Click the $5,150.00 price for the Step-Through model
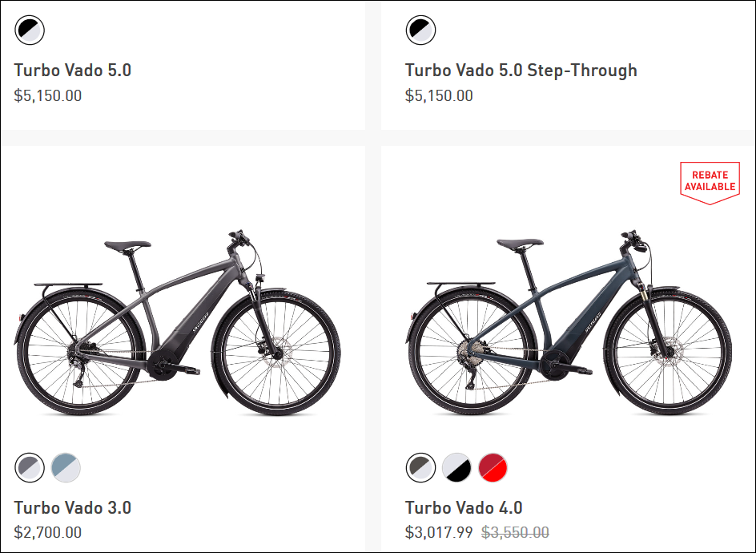The image size is (756, 553). click(x=439, y=96)
